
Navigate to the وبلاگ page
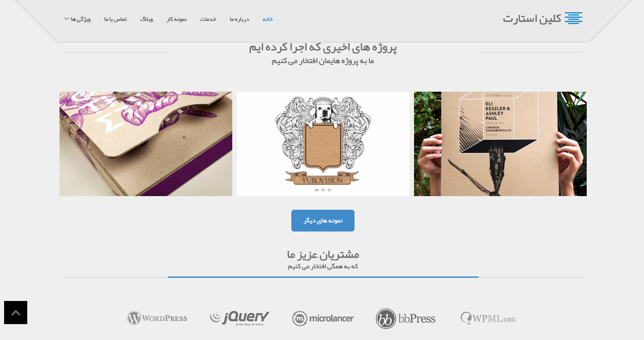pos(146,19)
